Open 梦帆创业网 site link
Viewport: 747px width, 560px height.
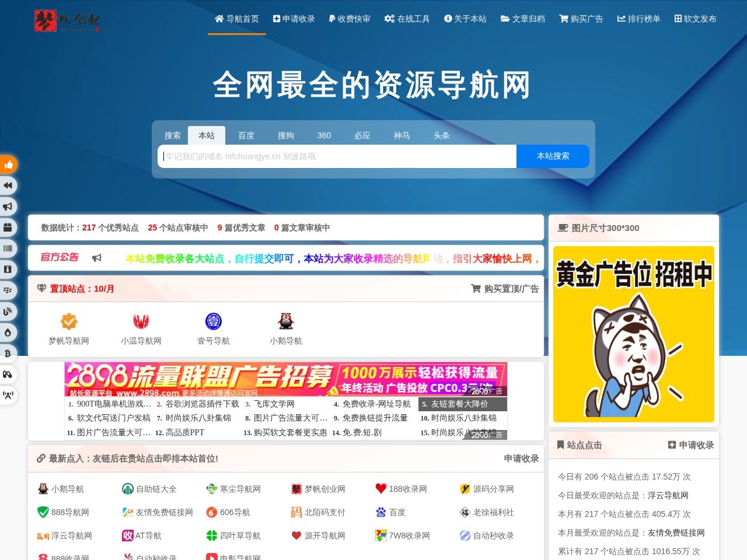318,489
